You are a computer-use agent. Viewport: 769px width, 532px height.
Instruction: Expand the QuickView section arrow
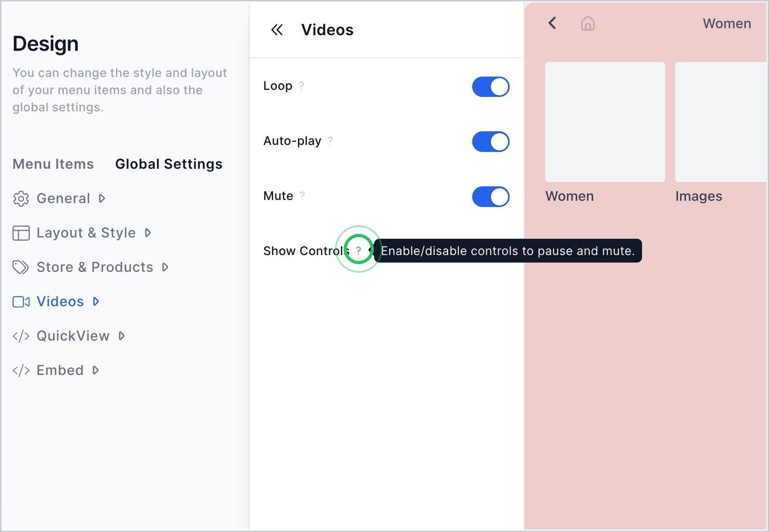click(x=121, y=336)
